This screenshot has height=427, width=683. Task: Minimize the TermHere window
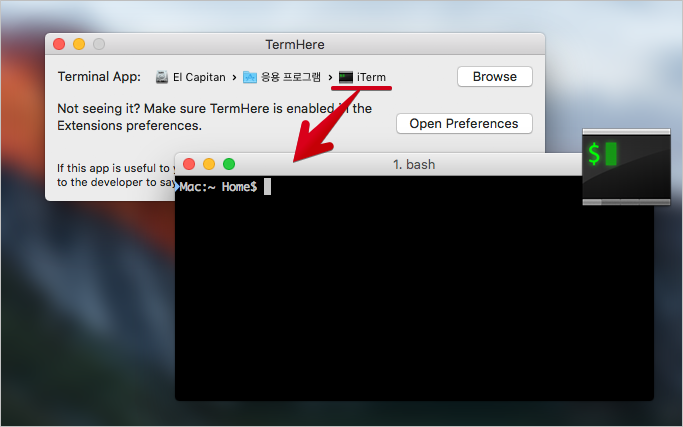tap(79, 44)
